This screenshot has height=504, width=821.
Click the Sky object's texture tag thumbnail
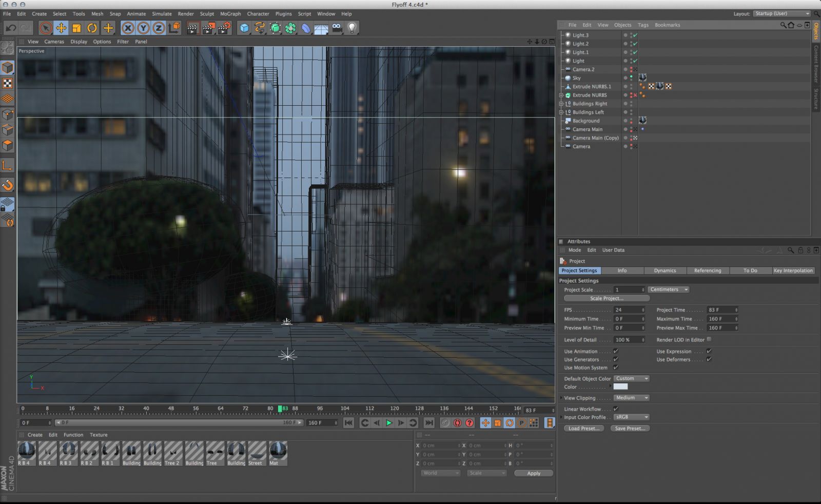coord(643,77)
